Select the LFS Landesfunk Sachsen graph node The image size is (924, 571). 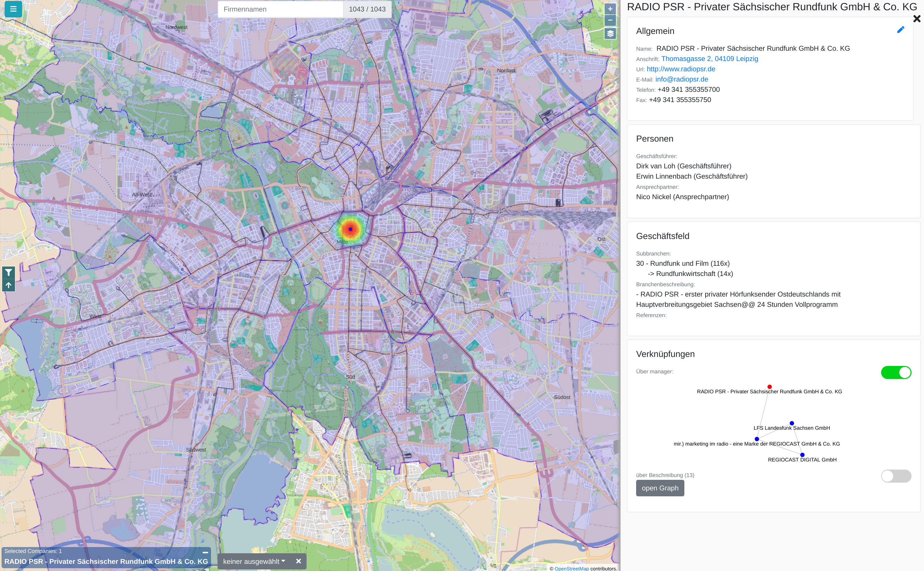[792, 423]
